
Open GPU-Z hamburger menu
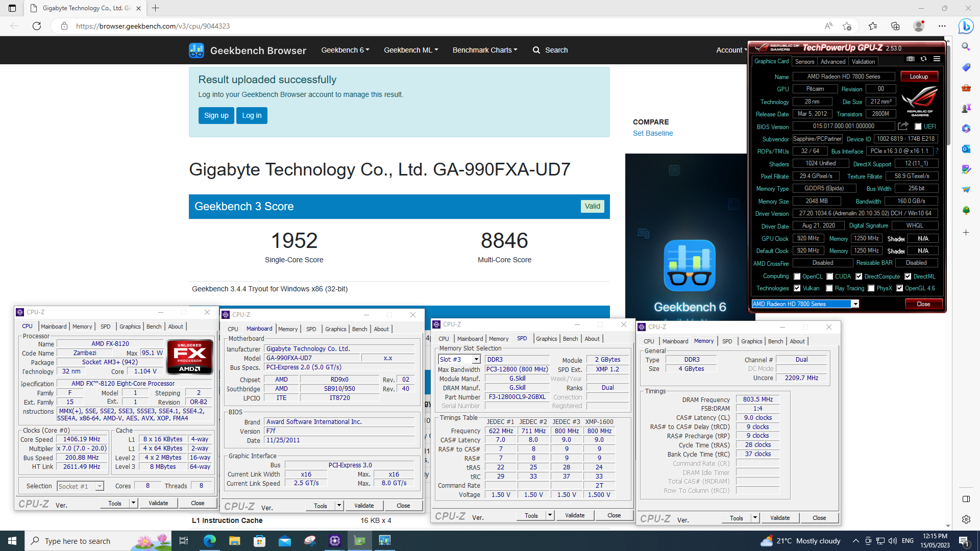(937, 59)
